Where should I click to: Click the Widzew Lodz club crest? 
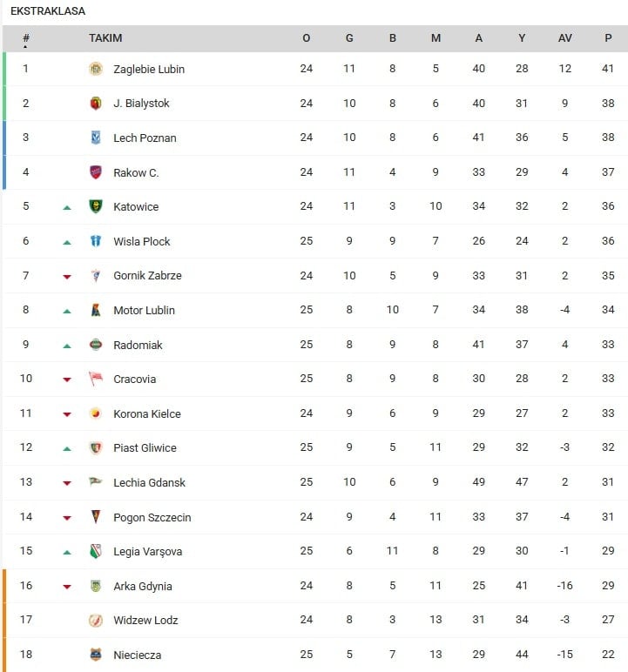pos(96,621)
